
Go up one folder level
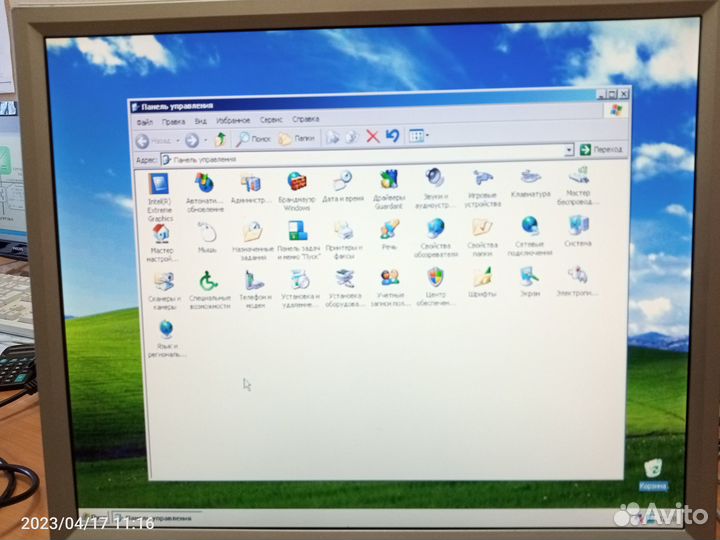point(221,139)
